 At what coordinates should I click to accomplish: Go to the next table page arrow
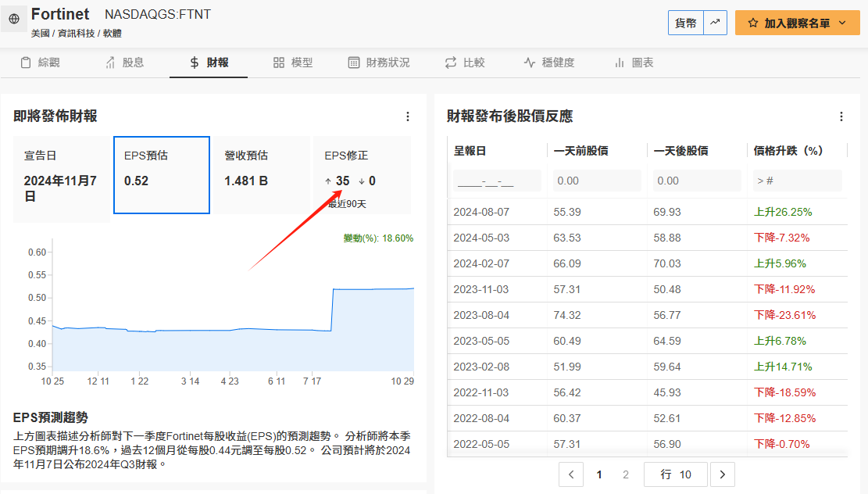point(723,474)
